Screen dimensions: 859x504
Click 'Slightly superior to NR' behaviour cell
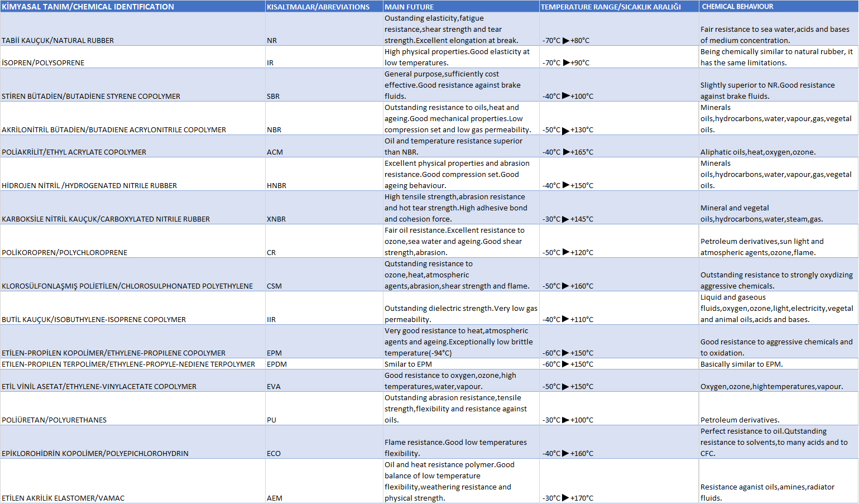tap(779, 85)
